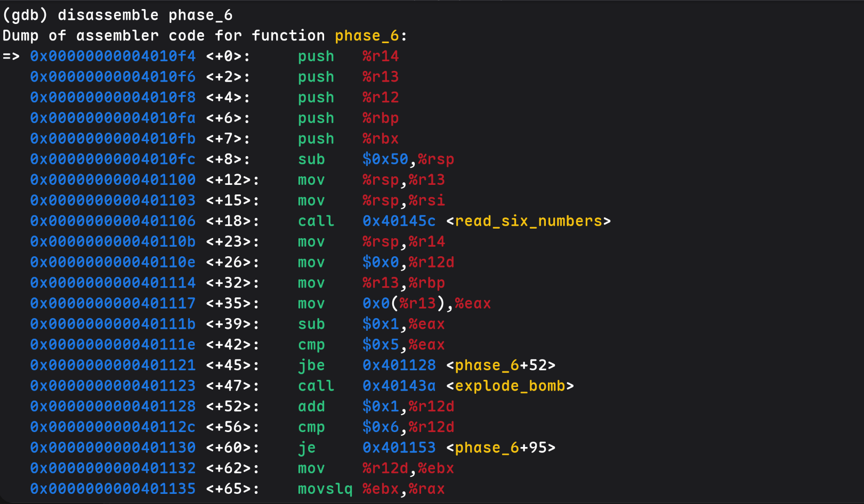Click operand '$0x0,%r12d'
Viewport: 864px width, 504px height.
pyautogui.click(x=408, y=262)
